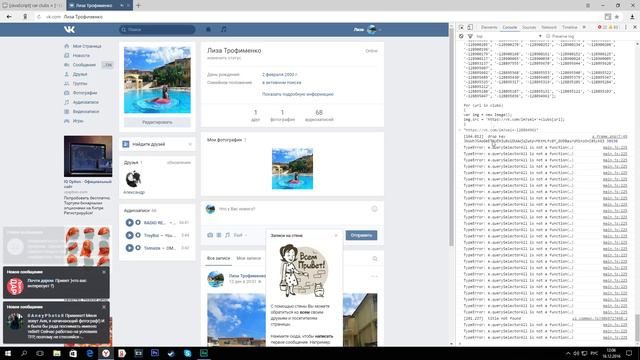The height and width of the screenshot is (360, 640).
Task: Focus the VK search field
Action: [157, 29]
